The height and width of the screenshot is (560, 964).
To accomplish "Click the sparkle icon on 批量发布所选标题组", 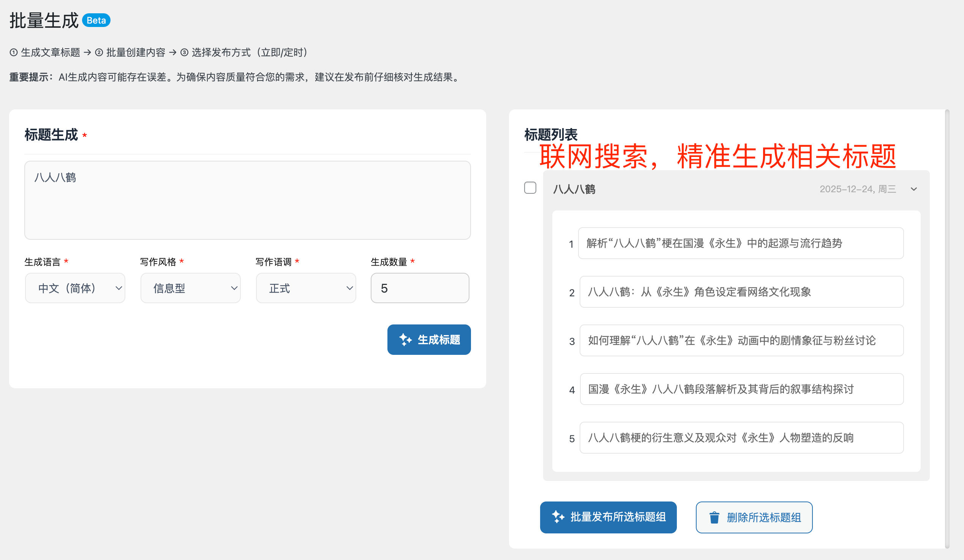I will click(x=558, y=517).
